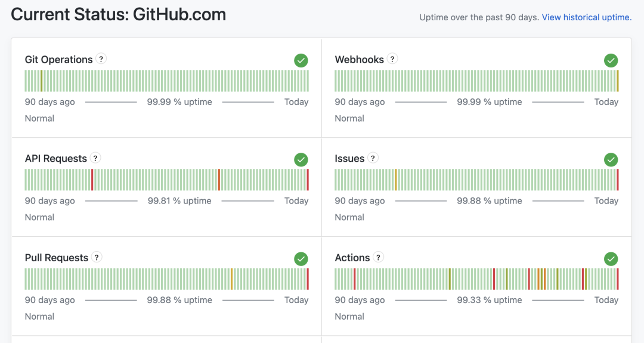This screenshot has height=343, width=644.
Task: Click the question mark beside Webhooks
Action: click(392, 58)
